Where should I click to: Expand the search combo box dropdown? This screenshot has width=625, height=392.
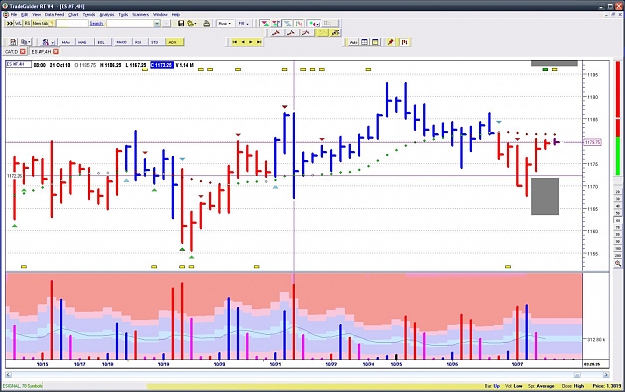point(157,24)
